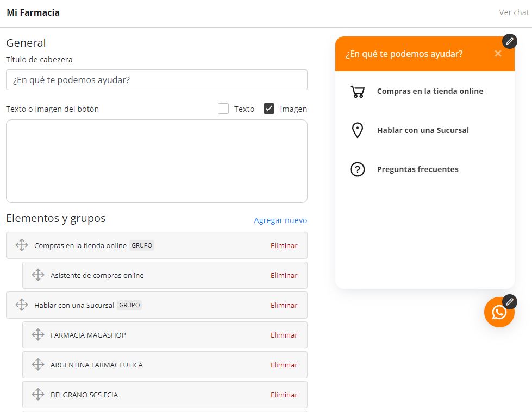This screenshot has width=532, height=412.
Task: Select Preguntas frecuentes in chat preview
Action: (x=418, y=169)
